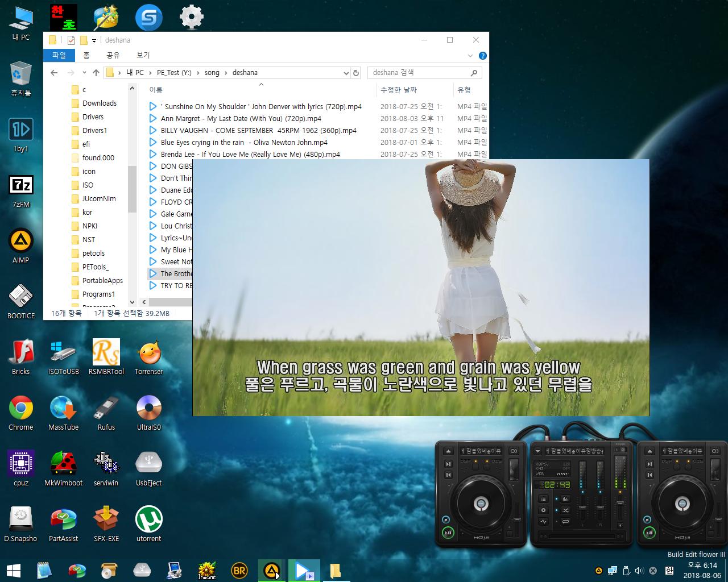Image resolution: width=728 pixels, height=582 pixels.
Task: Play or pause on the left deck
Action: coord(448,533)
